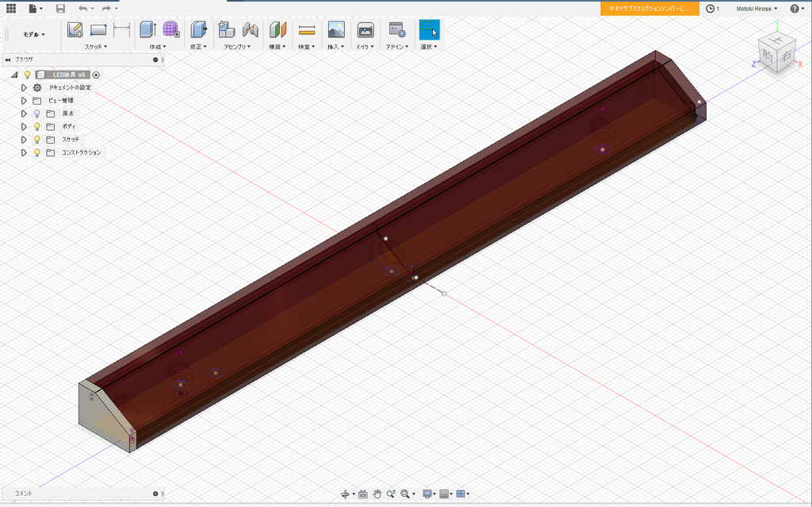Viewport: 812px width, 507px height.
Task: Toggle visibility bulb of コンストラクション folder
Action: (36, 152)
